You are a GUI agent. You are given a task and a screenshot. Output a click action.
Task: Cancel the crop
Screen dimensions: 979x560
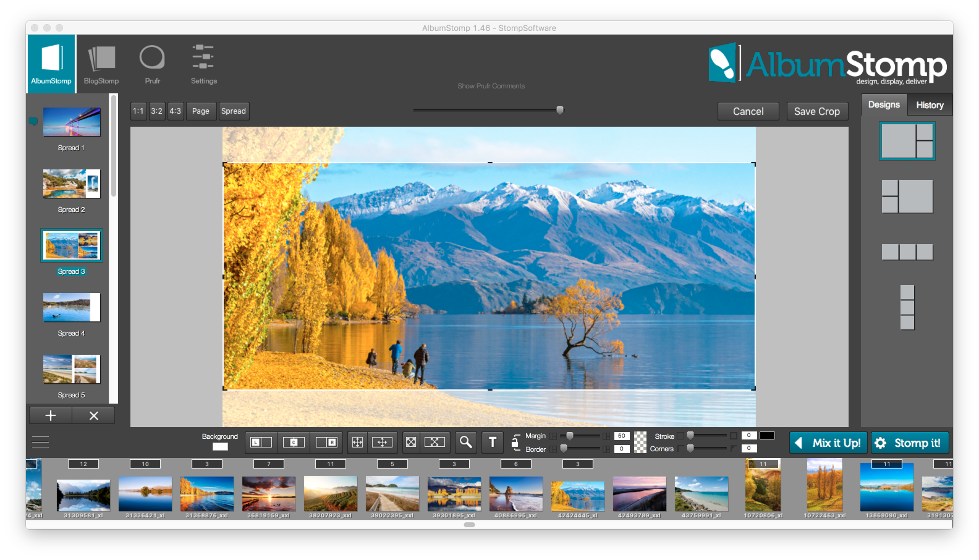point(748,111)
